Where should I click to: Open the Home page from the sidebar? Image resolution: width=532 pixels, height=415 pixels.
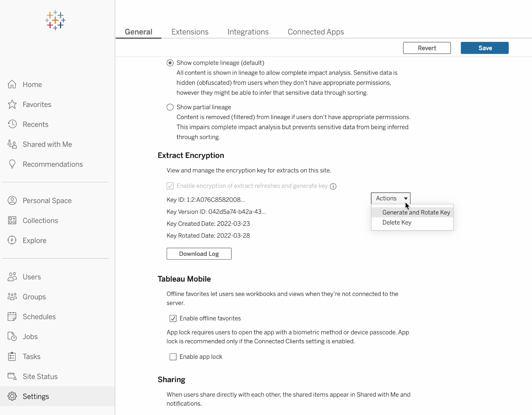point(32,84)
